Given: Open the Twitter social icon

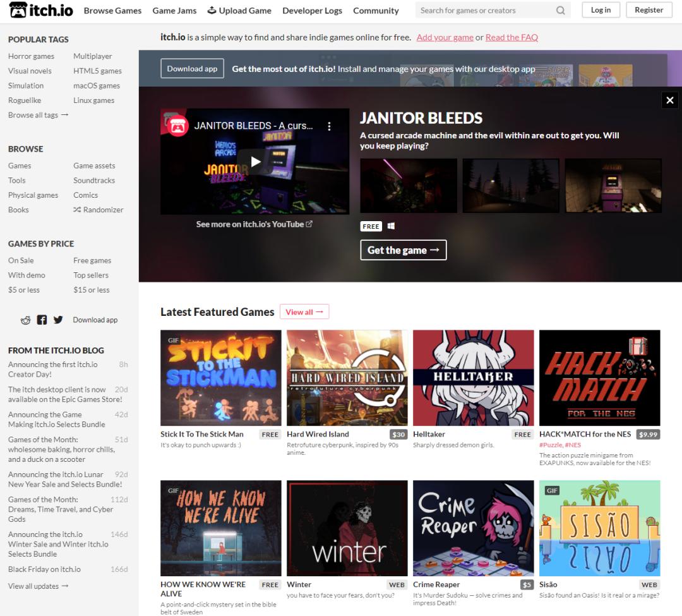Looking at the screenshot, I should pyautogui.click(x=58, y=320).
